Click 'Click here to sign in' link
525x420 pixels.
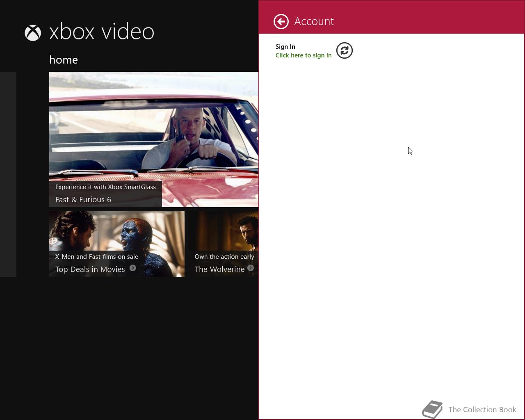(304, 55)
